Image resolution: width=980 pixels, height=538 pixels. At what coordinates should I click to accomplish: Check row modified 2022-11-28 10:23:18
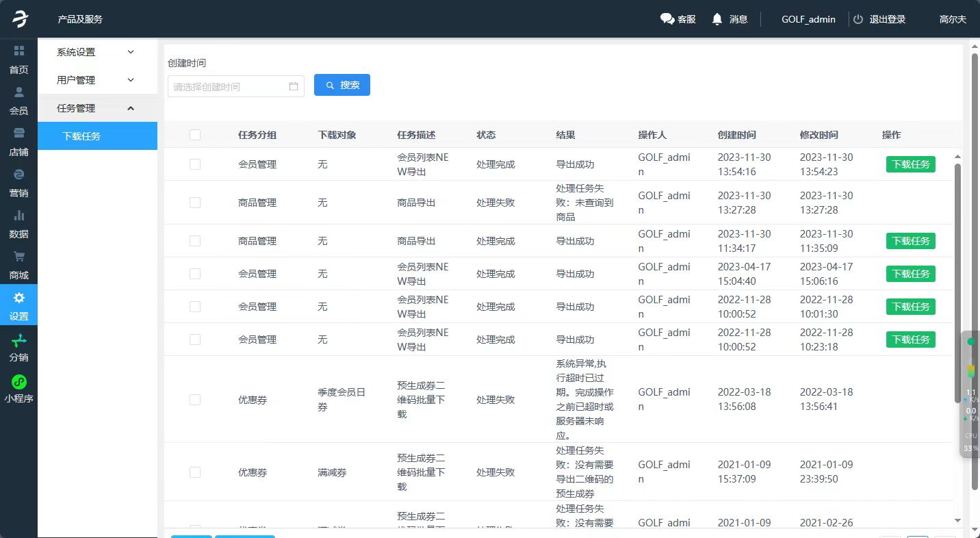pyautogui.click(x=195, y=340)
